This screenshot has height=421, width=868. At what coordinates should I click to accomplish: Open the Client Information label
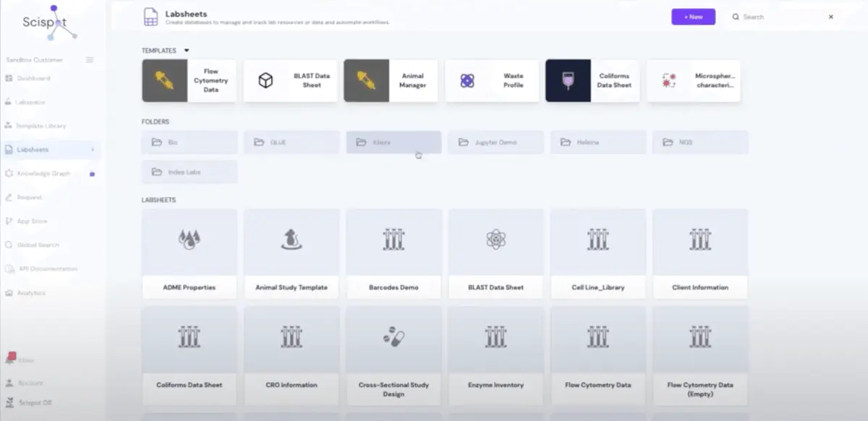click(x=700, y=287)
